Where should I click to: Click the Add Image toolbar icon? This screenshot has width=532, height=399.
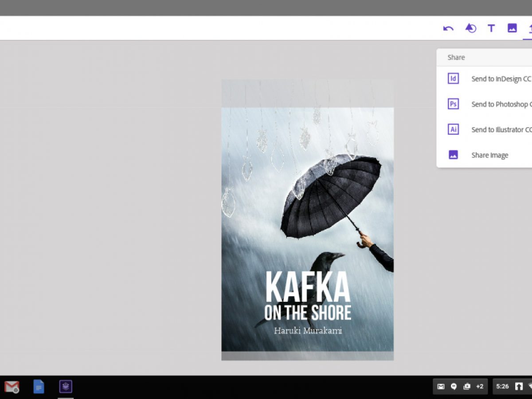(512, 28)
